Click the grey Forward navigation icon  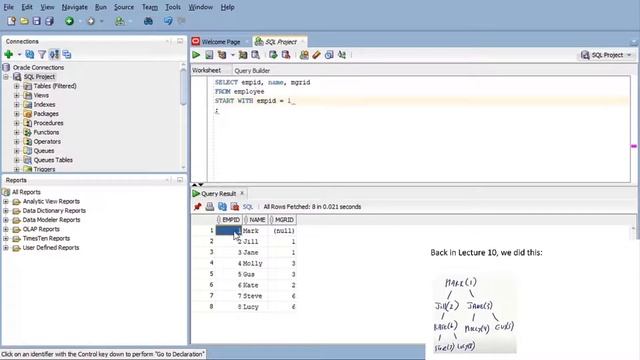[x=91, y=21]
